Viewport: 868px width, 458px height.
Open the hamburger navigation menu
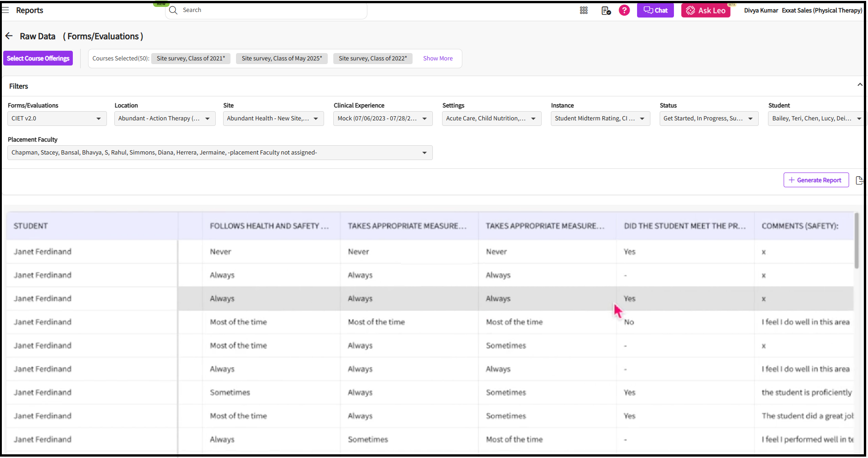[x=6, y=10]
